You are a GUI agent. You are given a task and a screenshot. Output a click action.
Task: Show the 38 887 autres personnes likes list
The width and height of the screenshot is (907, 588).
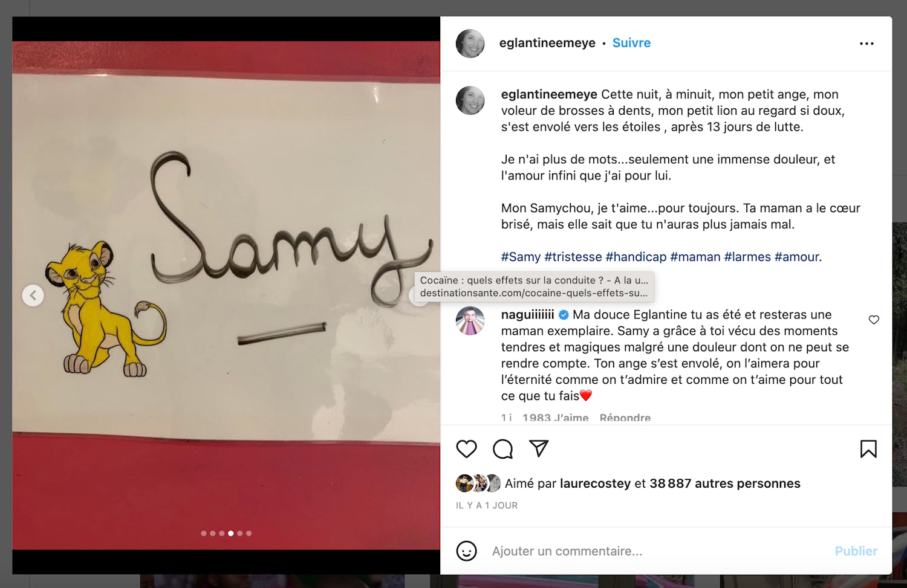point(725,483)
